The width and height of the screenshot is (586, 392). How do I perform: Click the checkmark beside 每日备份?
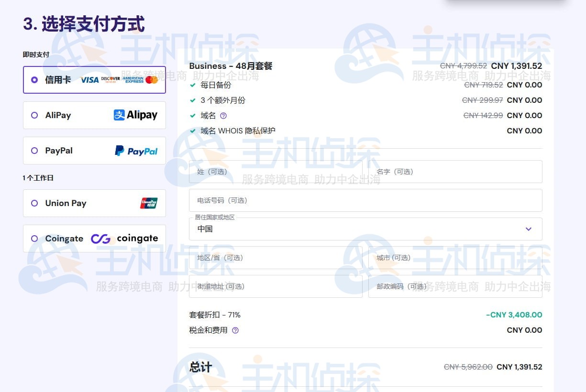click(193, 85)
